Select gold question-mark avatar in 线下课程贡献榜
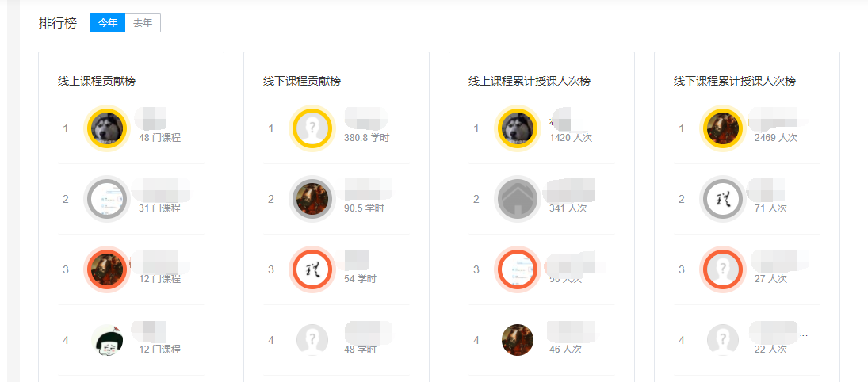The image size is (868, 382). pos(312,128)
